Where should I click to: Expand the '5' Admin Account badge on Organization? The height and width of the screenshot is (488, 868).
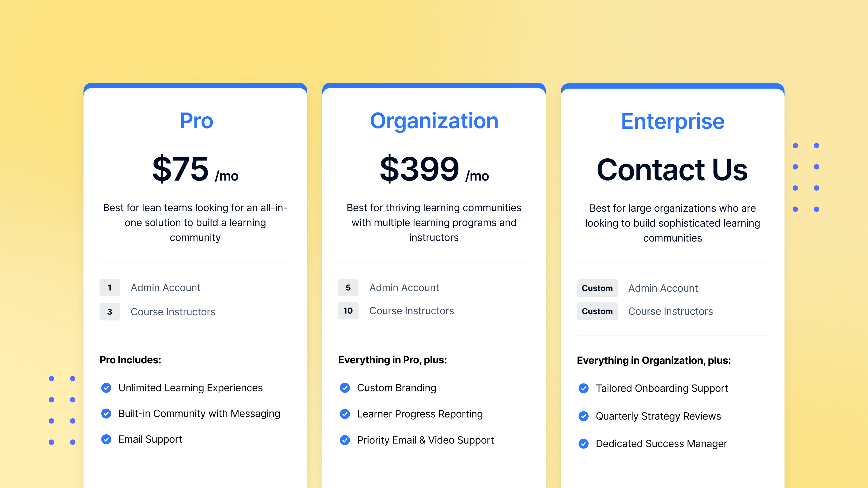(x=348, y=288)
